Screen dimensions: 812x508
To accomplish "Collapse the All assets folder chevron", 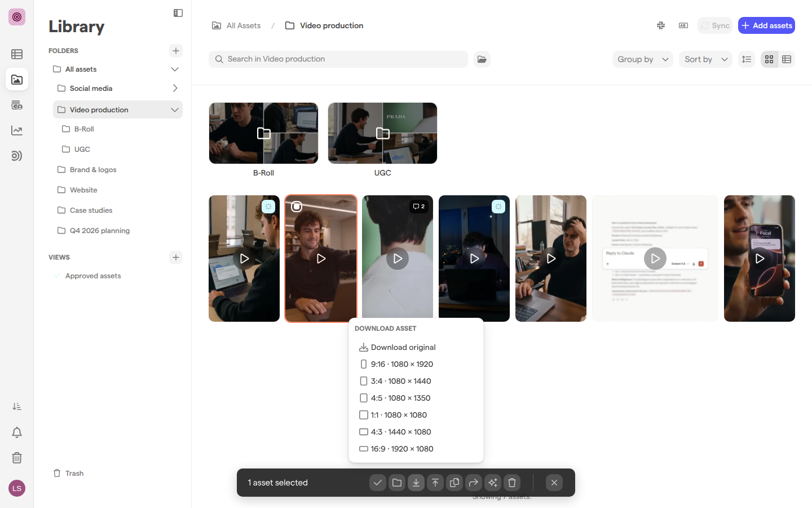I will [175, 69].
